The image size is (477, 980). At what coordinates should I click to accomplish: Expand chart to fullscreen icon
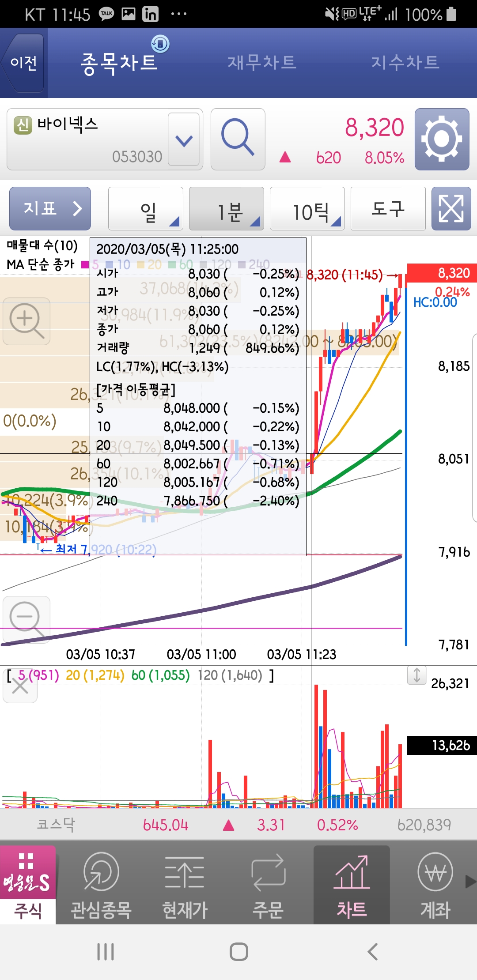[451, 209]
